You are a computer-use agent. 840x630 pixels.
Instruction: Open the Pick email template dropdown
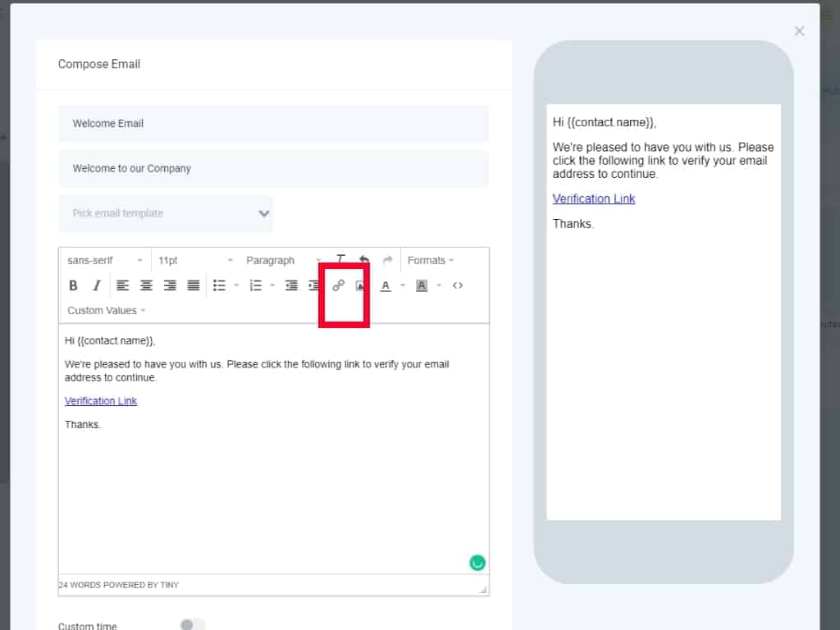click(166, 213)
